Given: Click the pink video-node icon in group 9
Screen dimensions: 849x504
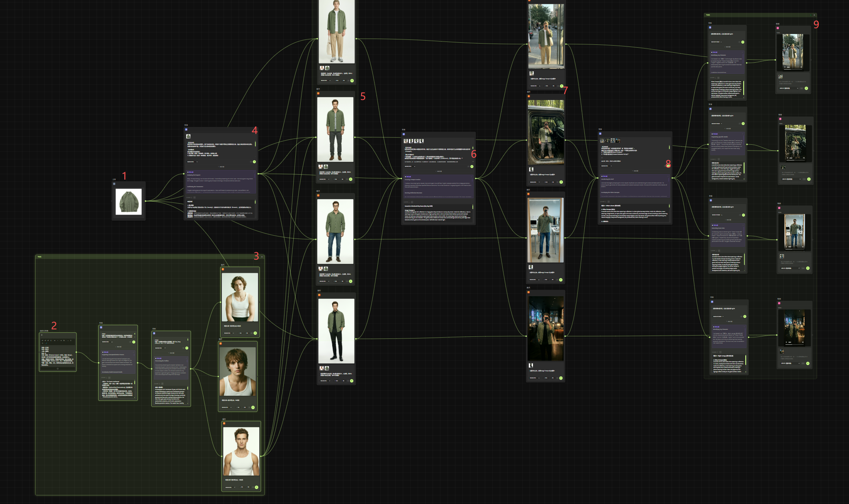Looking at the screenshot, I should (x=778, y=28).
